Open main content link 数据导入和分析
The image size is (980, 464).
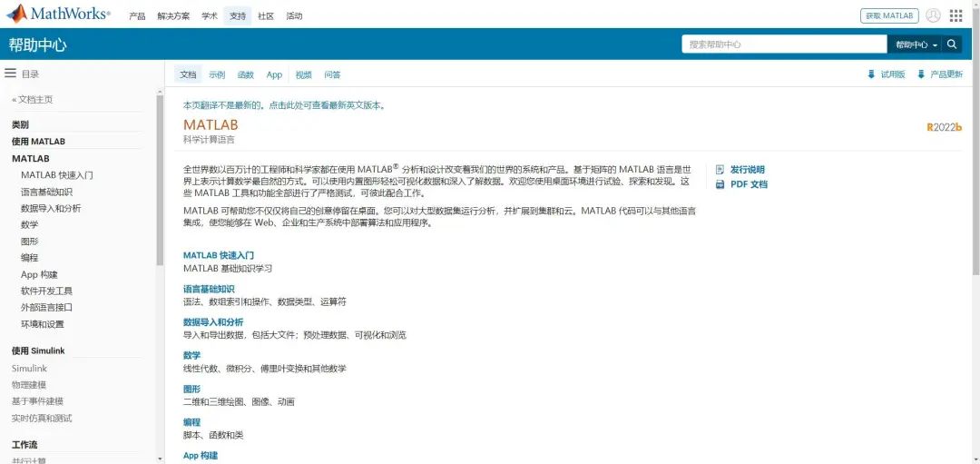click(x=213, y=322)
